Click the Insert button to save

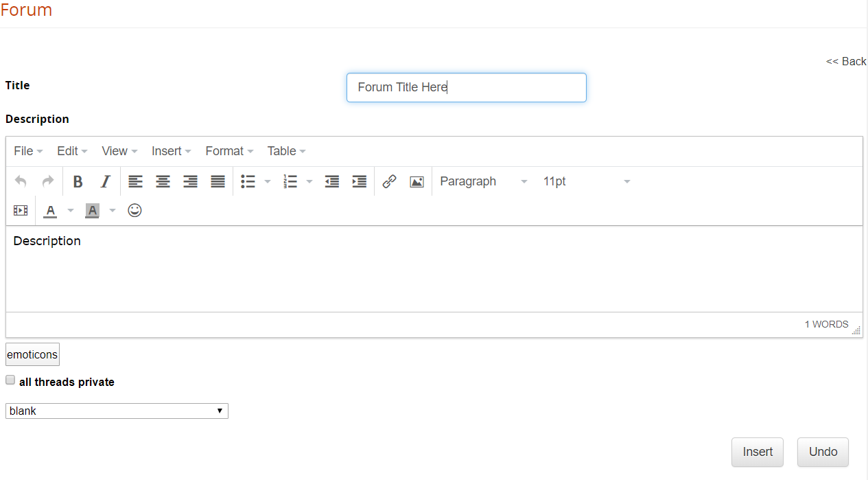click(x=757, y=452)
